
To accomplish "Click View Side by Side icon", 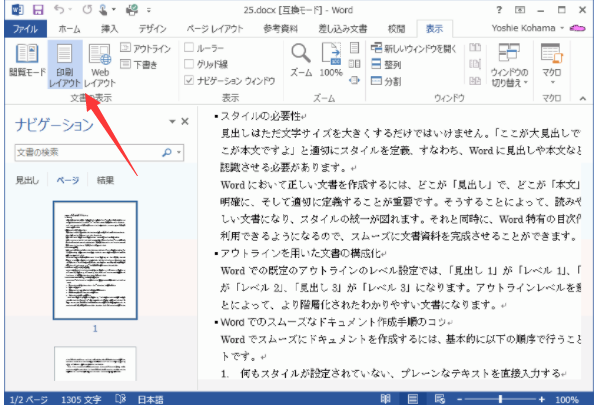I will tap(475, 47).
